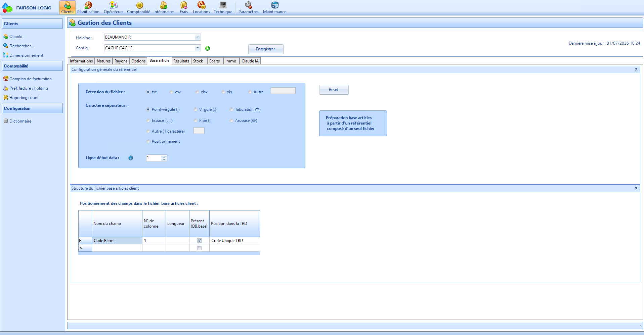The image size is (644, 335).
Task: Select Arobase separator
Action: [x=231, y=121]
